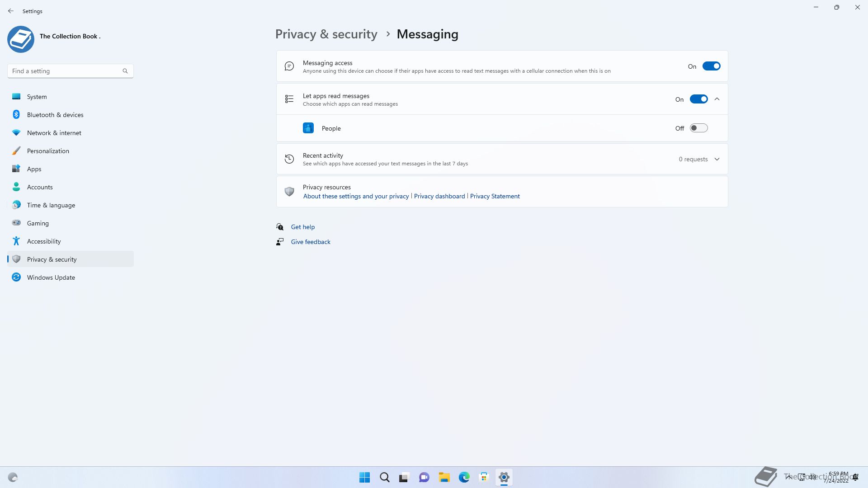Viewport: 868px width, 488px height.
Task: Open Teams Chat from the taskbar
Action: pos(424,477)
